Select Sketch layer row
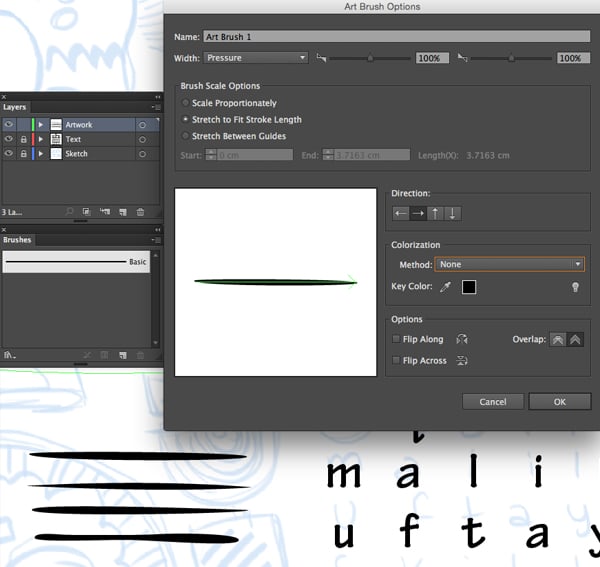600x567 pixels. click(80, 154)
